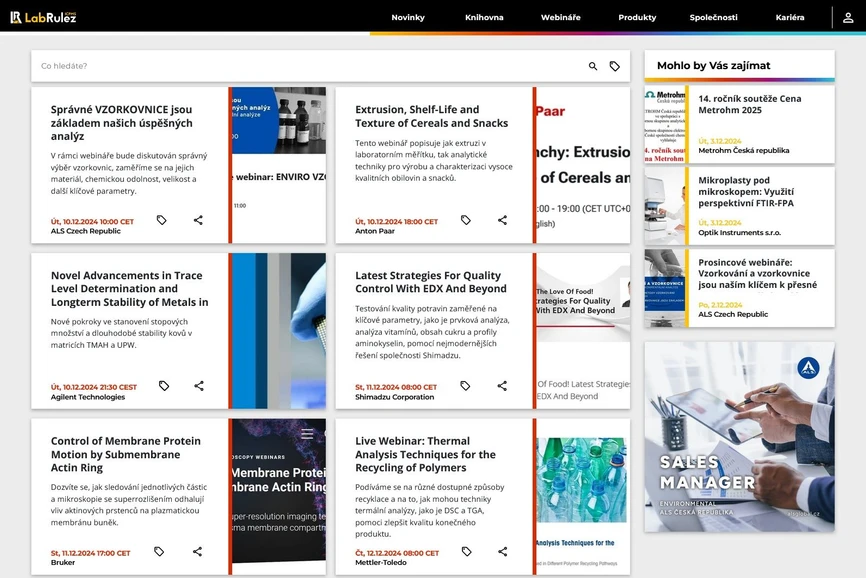Open Novel Advancements webinar thumbnail image
The height and width of the screenshot is (578, 866).
coord(279,331)
